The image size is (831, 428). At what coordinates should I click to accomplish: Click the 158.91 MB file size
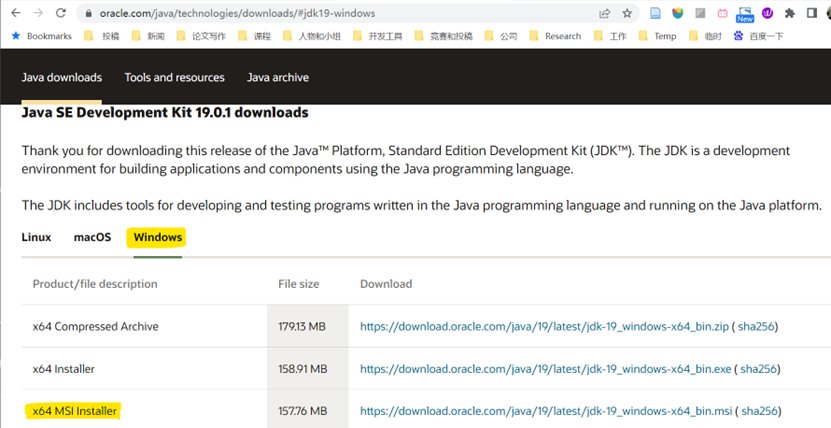[x=303, y=369]
